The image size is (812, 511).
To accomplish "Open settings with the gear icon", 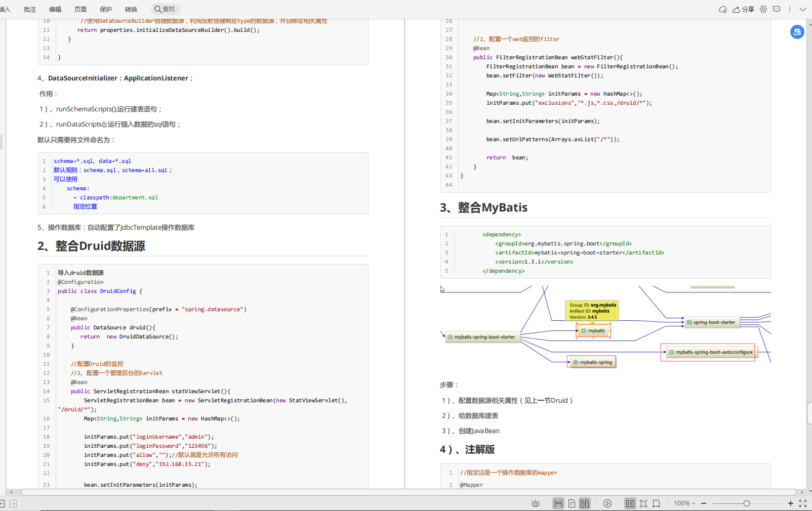I will 763,9.
